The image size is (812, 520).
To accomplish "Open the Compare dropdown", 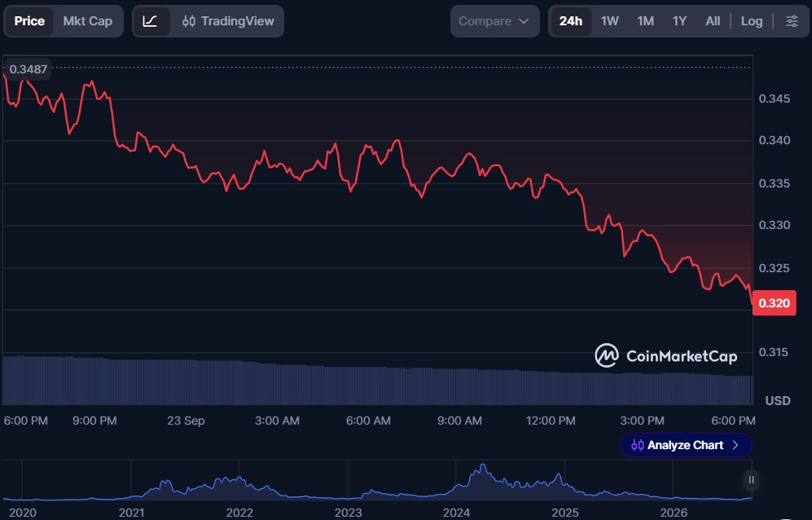I will click(494, 21).
